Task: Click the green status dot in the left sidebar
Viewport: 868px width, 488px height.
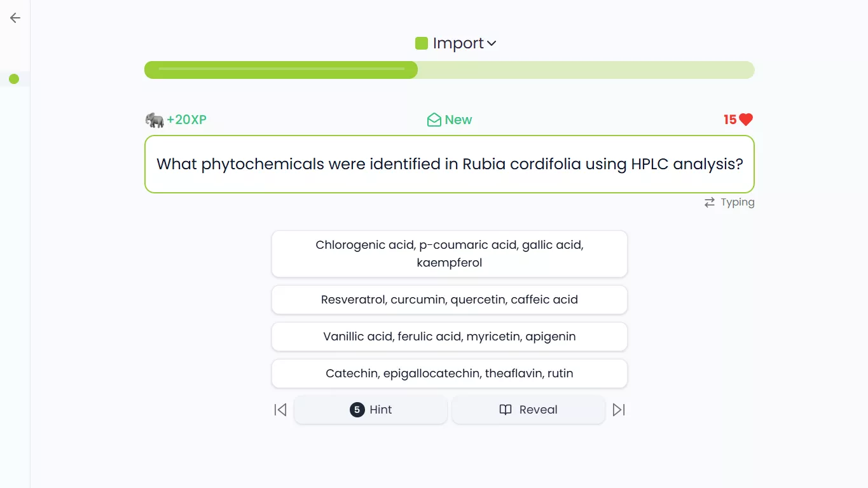Action: [x=14, y=79]
